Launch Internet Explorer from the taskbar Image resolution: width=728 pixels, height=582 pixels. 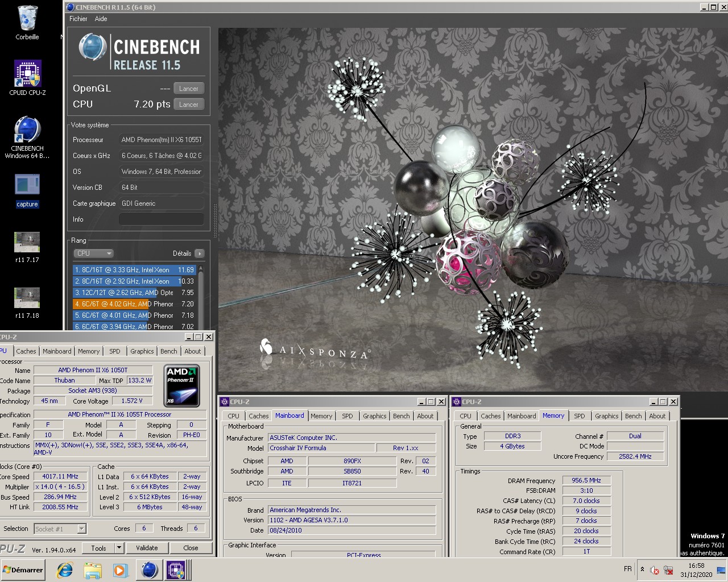65,570
